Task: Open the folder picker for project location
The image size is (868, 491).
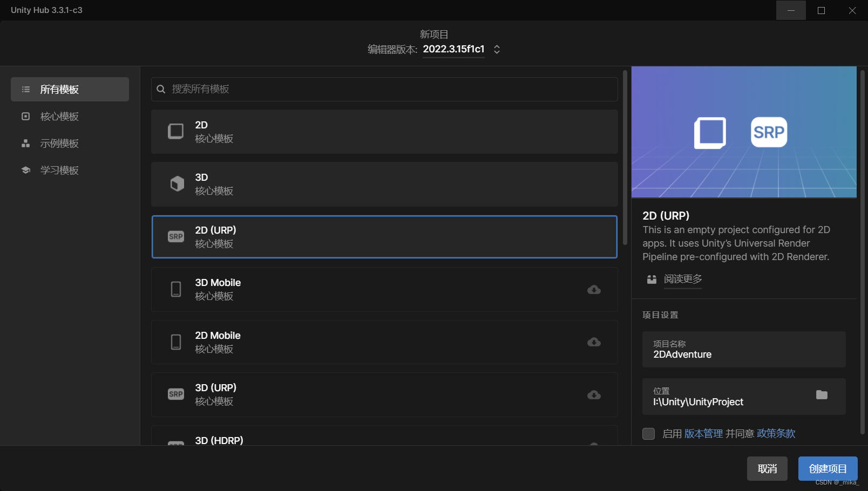Action: pos(822,395)
